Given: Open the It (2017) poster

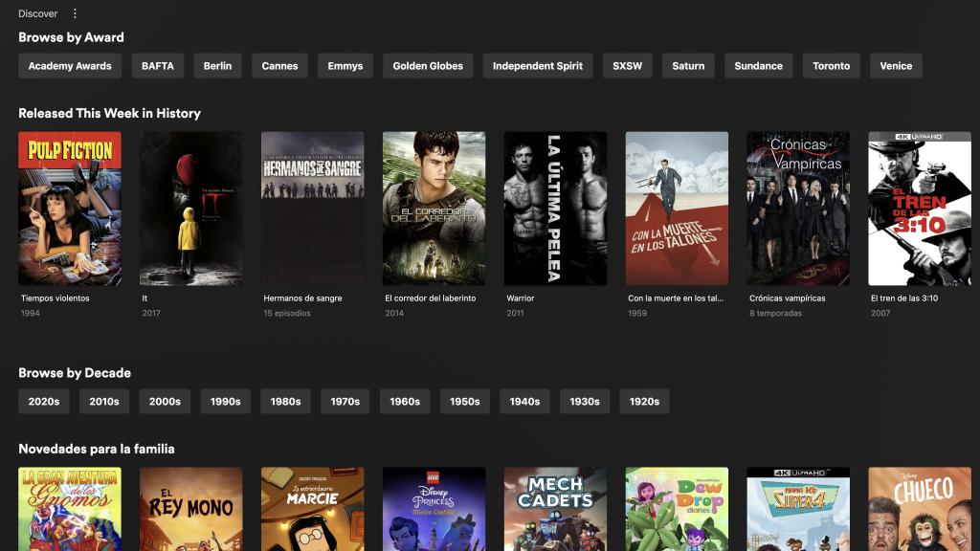Looking at the screenshot, I should click(x=190, y=208).
